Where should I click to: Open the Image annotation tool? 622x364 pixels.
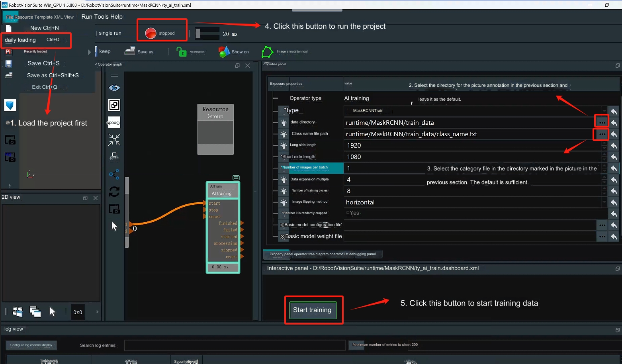click(x=267, y=52)
